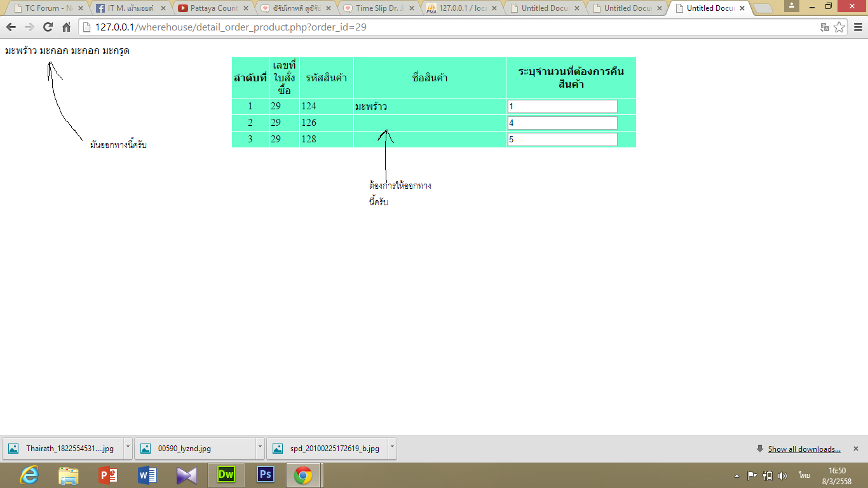Switch to the IT M. Facebook tab
The width and height of the screenshot is (868, 488).
click(130, 8)
